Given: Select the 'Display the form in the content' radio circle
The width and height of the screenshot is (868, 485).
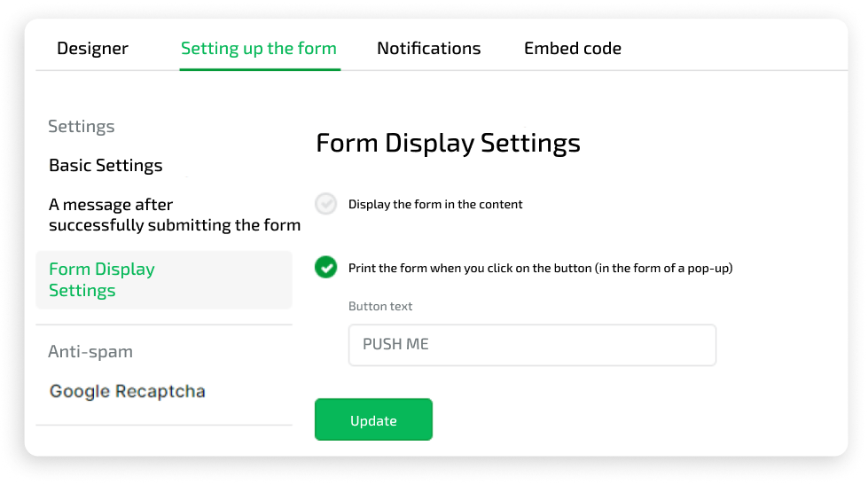Looking at the screenshot, I should (x=326, y=204).
